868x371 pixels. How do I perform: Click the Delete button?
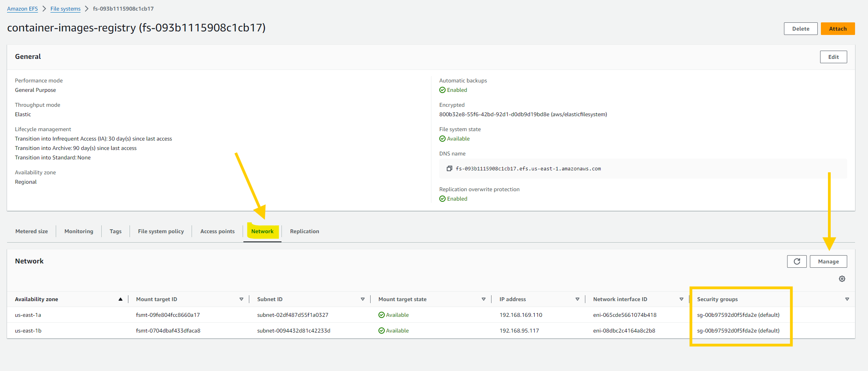click(801, 29)
